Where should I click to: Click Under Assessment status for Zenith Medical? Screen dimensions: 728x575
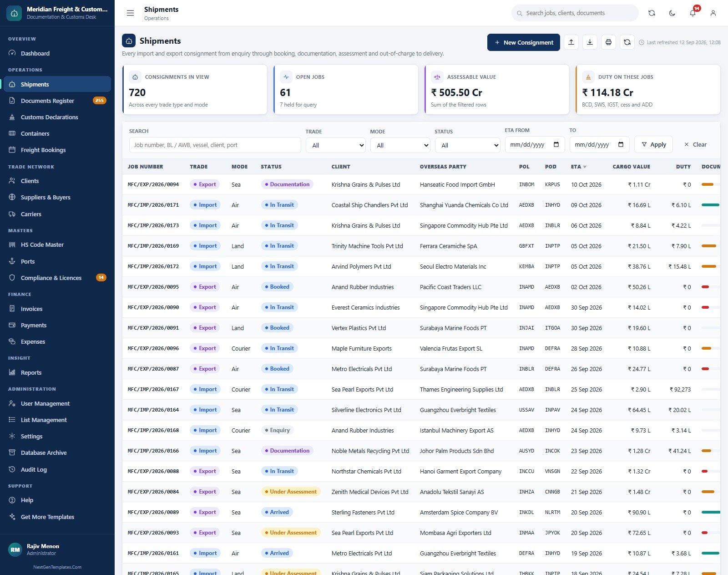click(x=291, y=492)
